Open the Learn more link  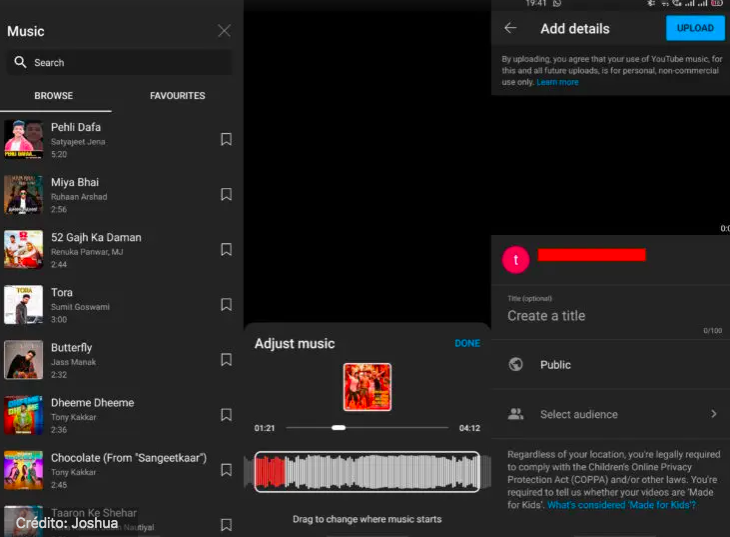pos(557,82)
